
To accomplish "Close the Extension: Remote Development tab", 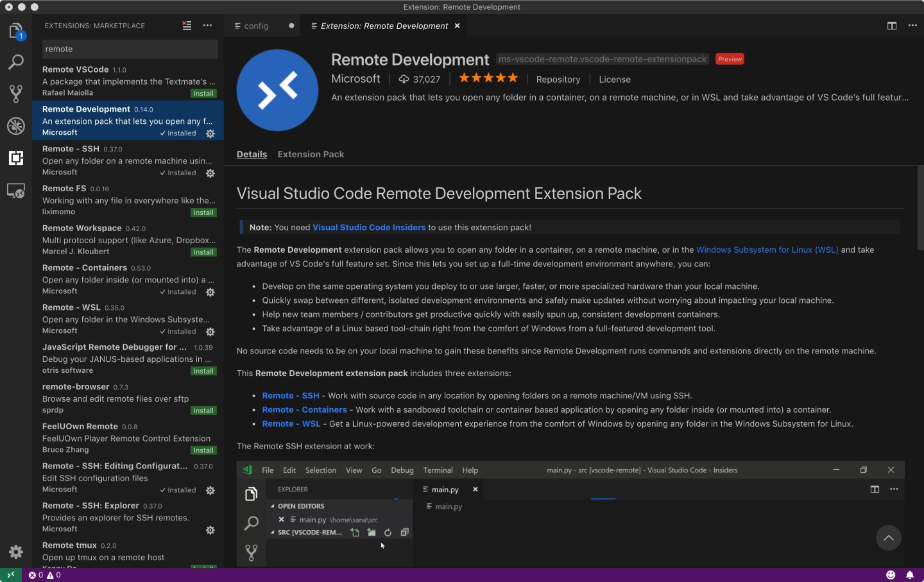I will 458,26.
